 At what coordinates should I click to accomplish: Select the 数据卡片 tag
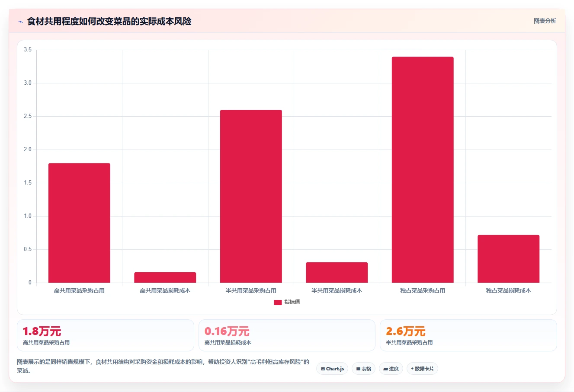click(x=422, y=369)
